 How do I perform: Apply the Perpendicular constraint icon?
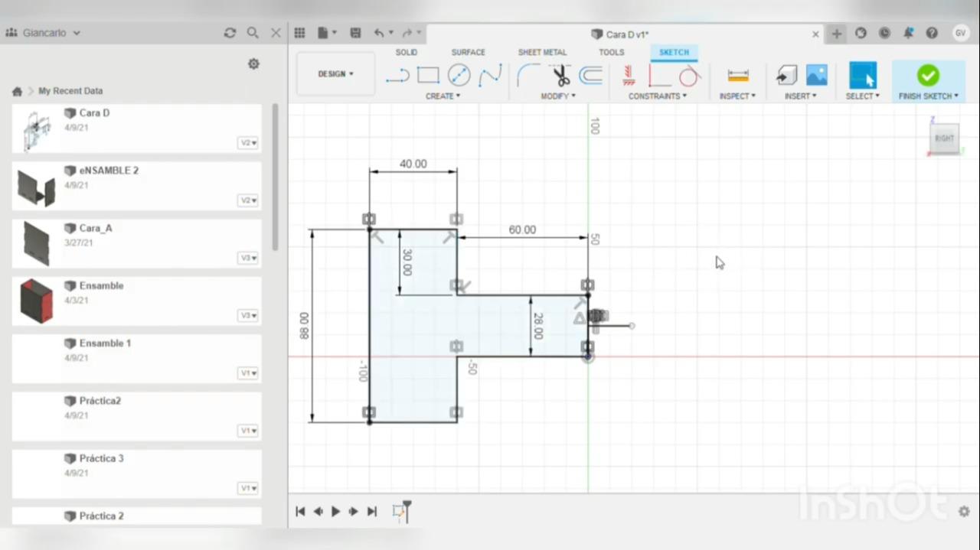tap(658, 76)
